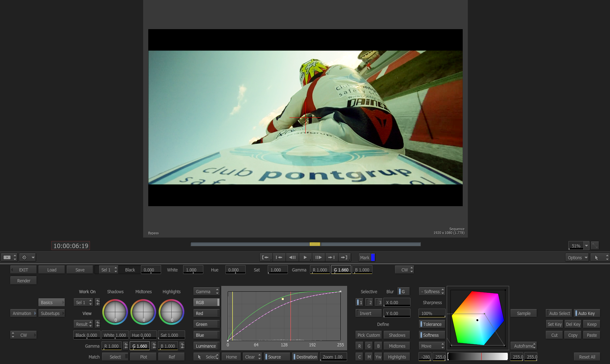Click the black centre point in the colour cube
The height and width of the screenshot is (364, 610).
[477, 320]
